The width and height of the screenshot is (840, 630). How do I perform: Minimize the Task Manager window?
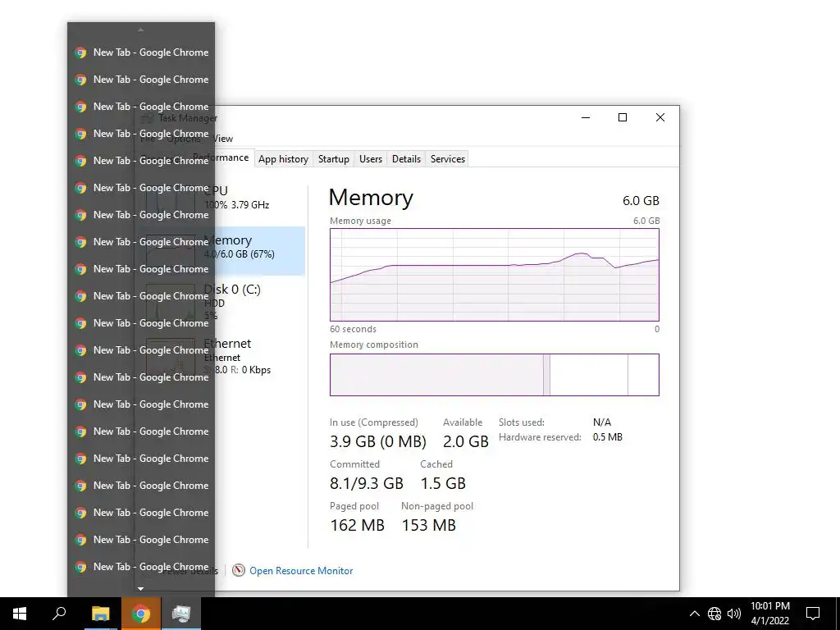[x=586, y=117]
